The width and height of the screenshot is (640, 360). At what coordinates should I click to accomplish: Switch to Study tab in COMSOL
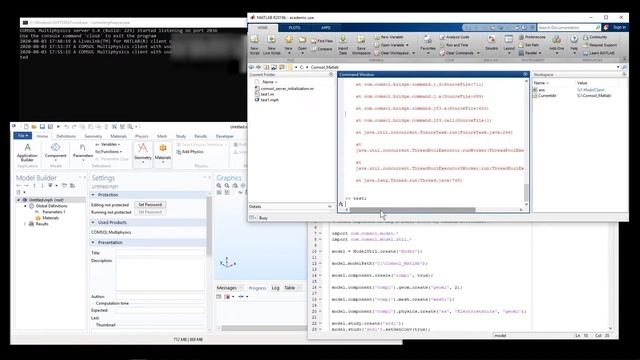pyautogui.click(x=181, y=136)
